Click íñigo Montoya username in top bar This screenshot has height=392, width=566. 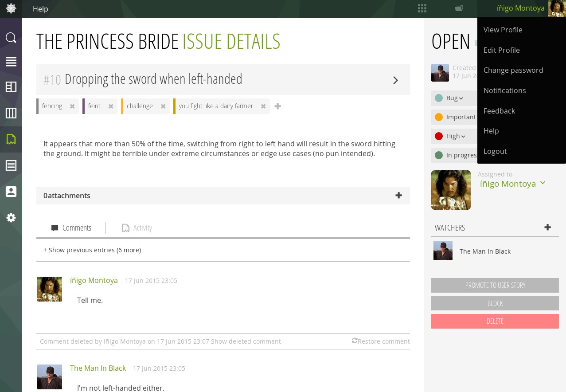520,8
